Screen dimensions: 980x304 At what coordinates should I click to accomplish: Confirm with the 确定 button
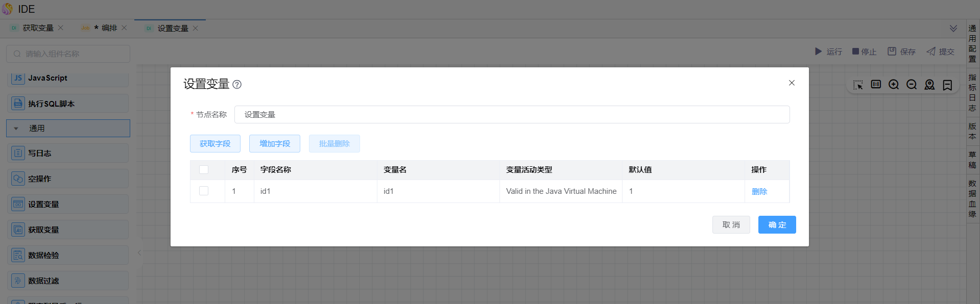777,225
